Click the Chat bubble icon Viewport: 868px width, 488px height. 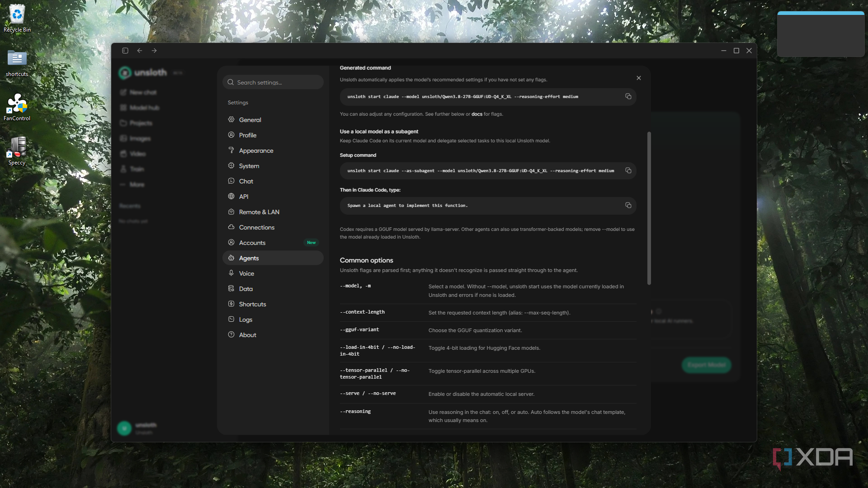[231, 181]
